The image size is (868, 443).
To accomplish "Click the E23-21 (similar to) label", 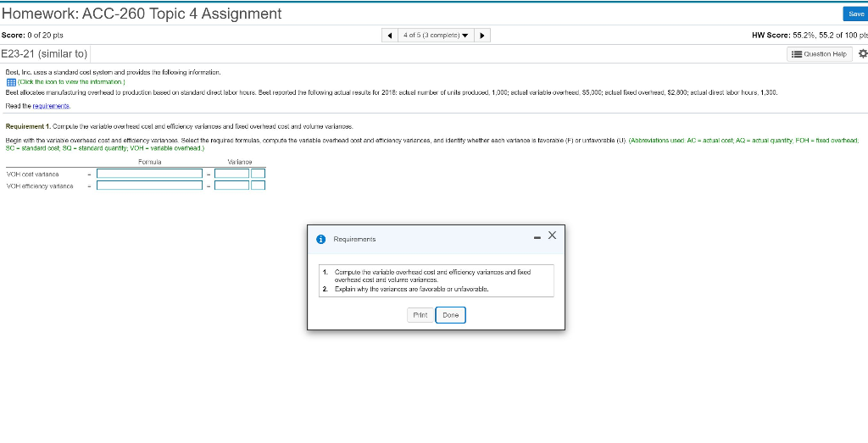I will pos(44,54).
